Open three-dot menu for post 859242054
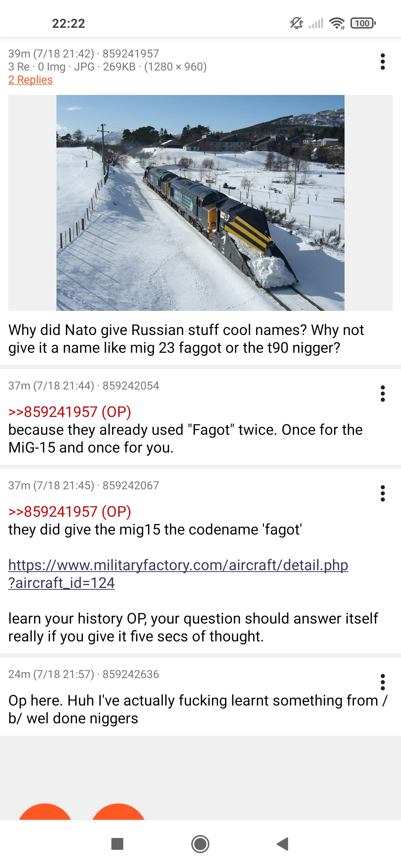Viewport: 401px width, 868px height. tap(383, 394)
